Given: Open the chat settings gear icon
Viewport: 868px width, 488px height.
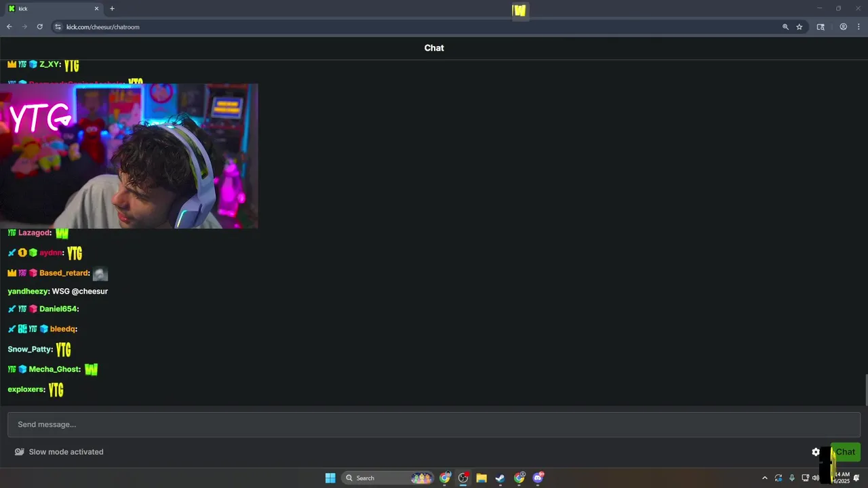Looking at the screenshot, I should point(816,452).
